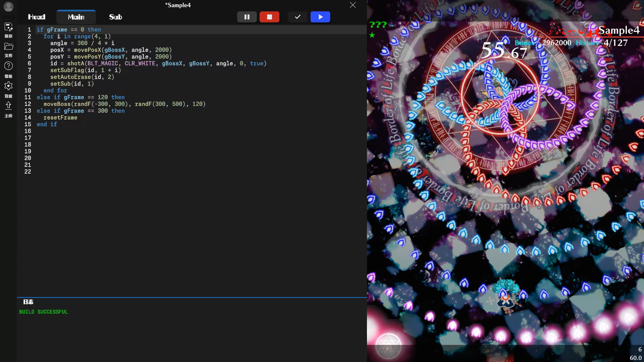Screen dimensions: 644x362
Task: Click the 'end for' line
Action: tap(55, 90)
